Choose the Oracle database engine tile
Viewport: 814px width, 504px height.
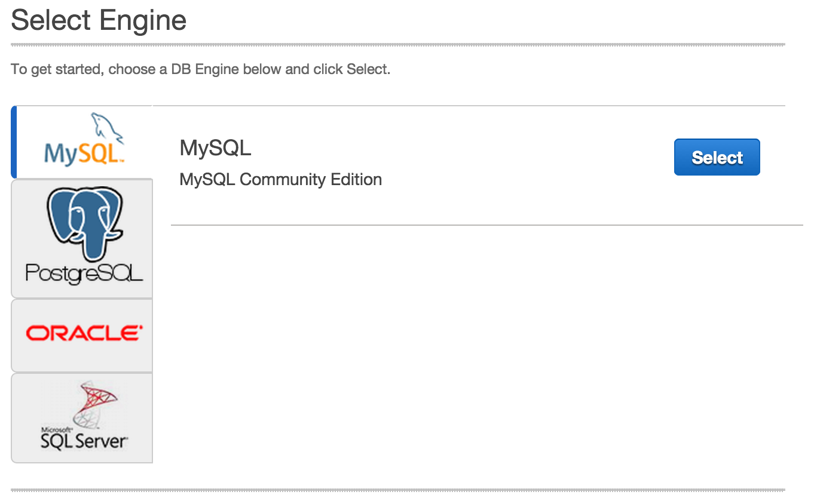pos(82,335)
